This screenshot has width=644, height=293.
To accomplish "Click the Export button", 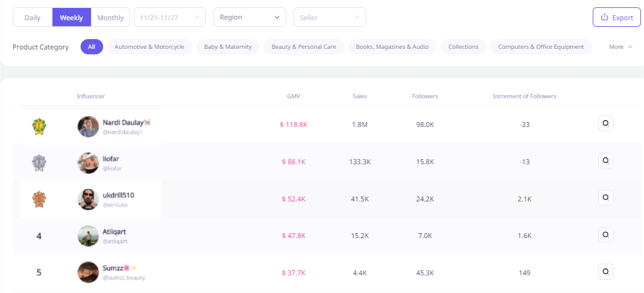I will (617, 18).
